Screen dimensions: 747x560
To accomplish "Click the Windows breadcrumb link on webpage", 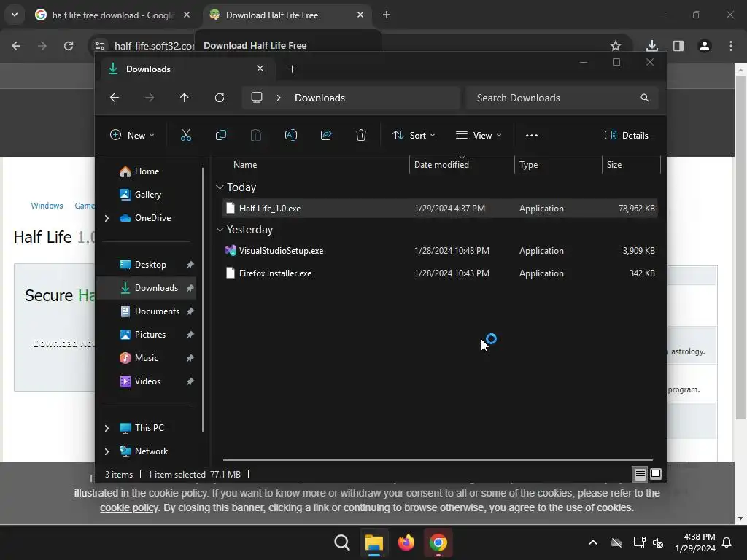I will 47,206.
